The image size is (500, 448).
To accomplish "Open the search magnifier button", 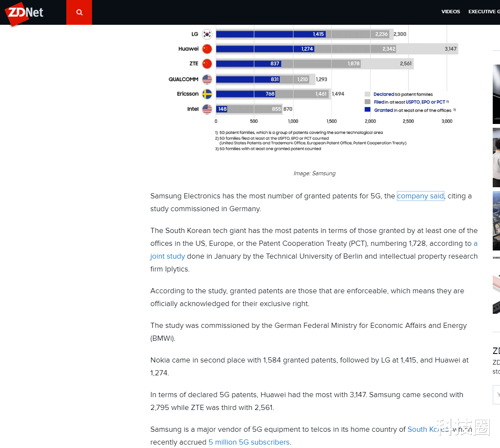I will point(79,12).
